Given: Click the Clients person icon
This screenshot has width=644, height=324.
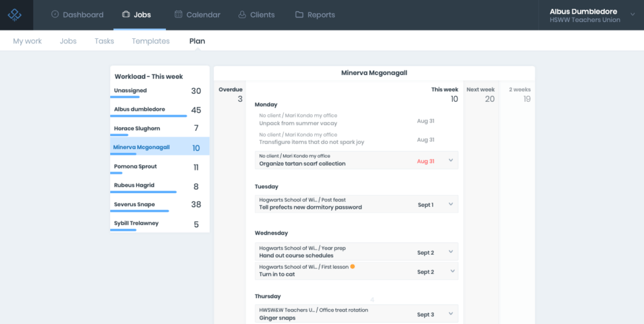Looking at the screenshot, I should (242, 14).
